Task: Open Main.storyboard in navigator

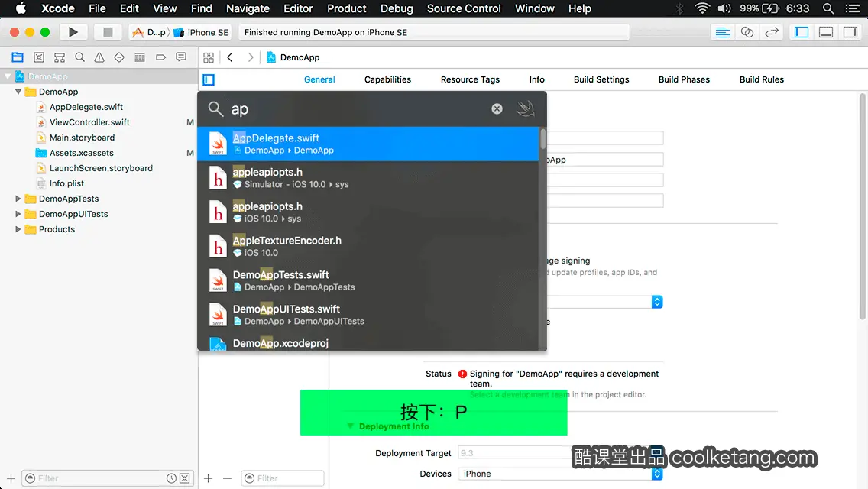Action: (82, 138)
